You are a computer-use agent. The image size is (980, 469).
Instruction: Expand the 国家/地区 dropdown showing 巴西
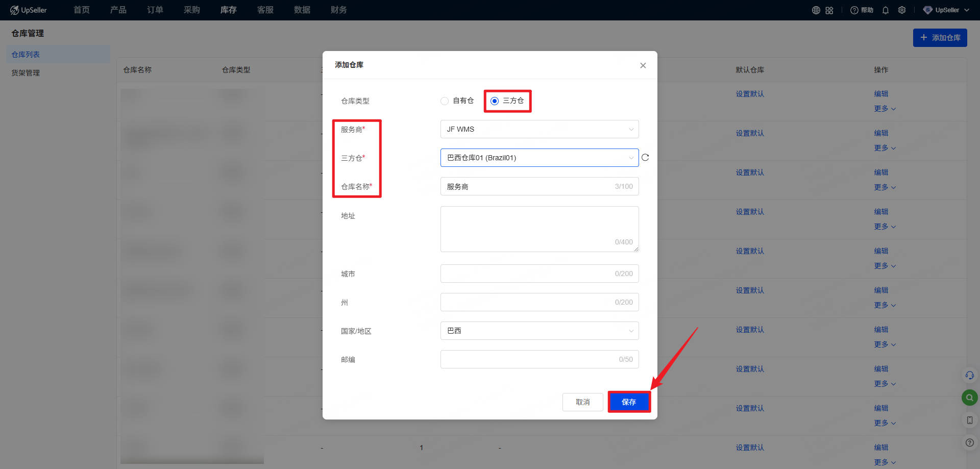(539, 331)
